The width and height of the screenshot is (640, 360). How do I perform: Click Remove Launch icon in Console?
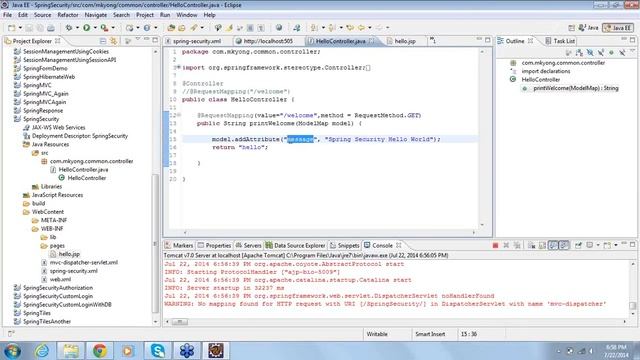[x=506, y=245]
